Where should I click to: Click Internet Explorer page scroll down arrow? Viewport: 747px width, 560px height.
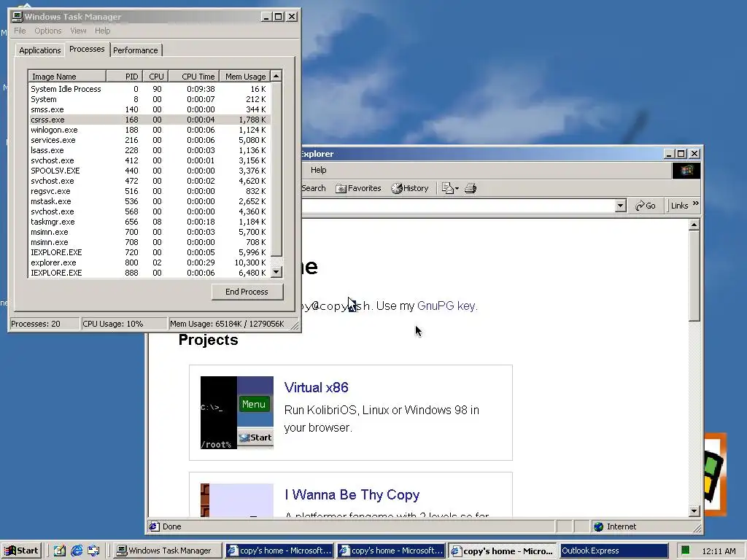(x=694, y=510)
